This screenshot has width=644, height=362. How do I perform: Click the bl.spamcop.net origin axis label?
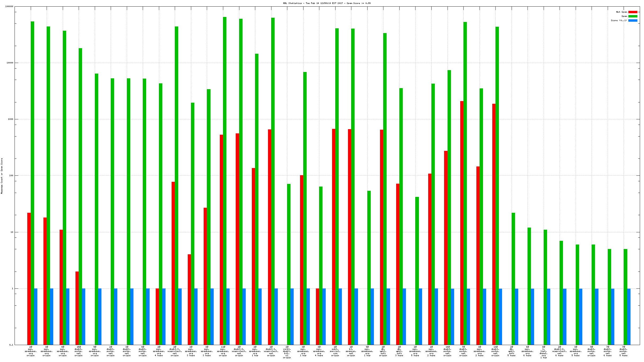[x=351, y=351]
